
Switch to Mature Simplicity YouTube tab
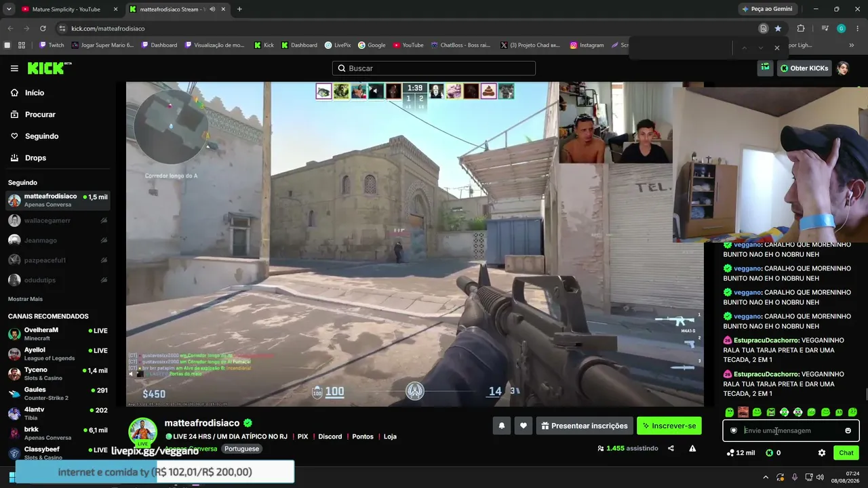tap(66, 9)
